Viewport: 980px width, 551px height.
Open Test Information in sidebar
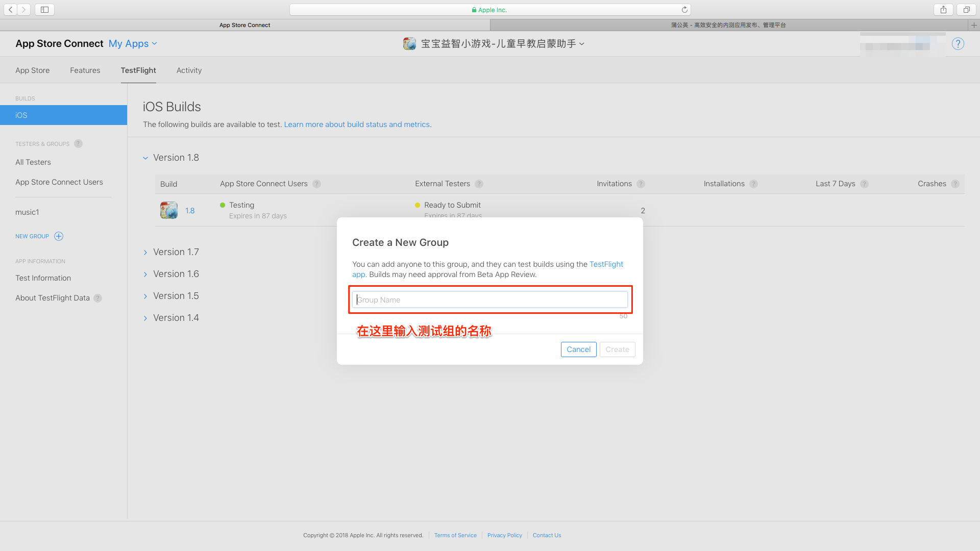(43, 278)
